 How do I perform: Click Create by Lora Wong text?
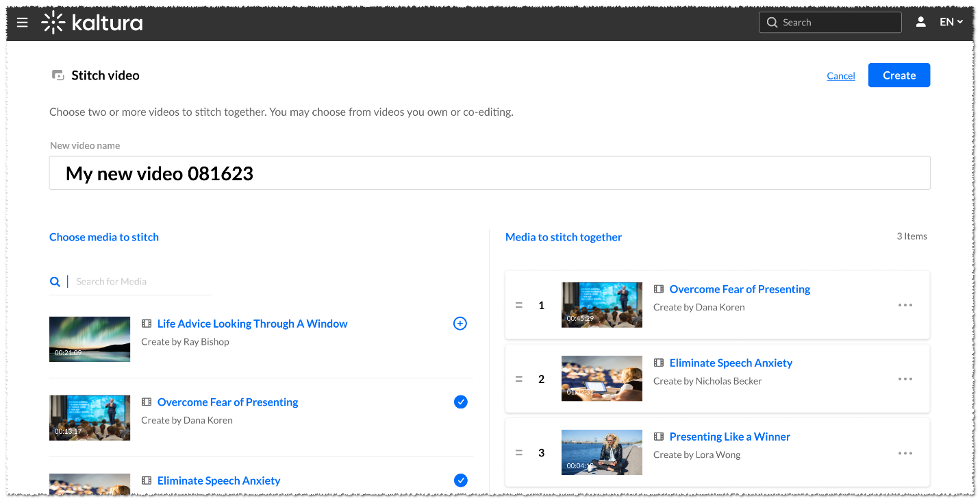point(697,455)
